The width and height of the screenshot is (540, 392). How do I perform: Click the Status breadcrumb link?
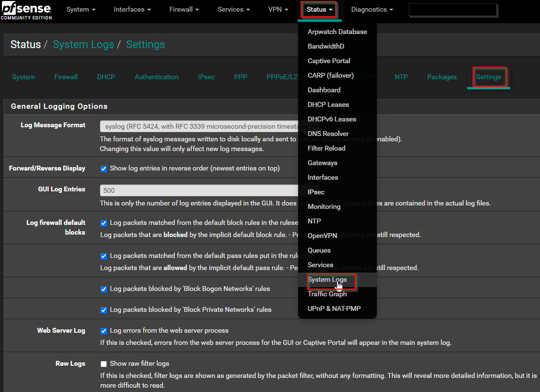point(25,44)
